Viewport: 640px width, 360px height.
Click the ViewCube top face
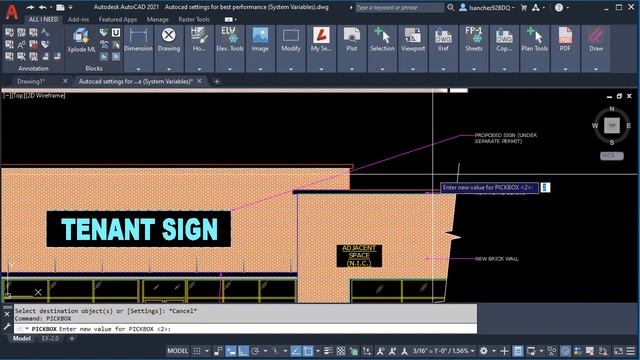pyautogui.click(x=611, y=125)
